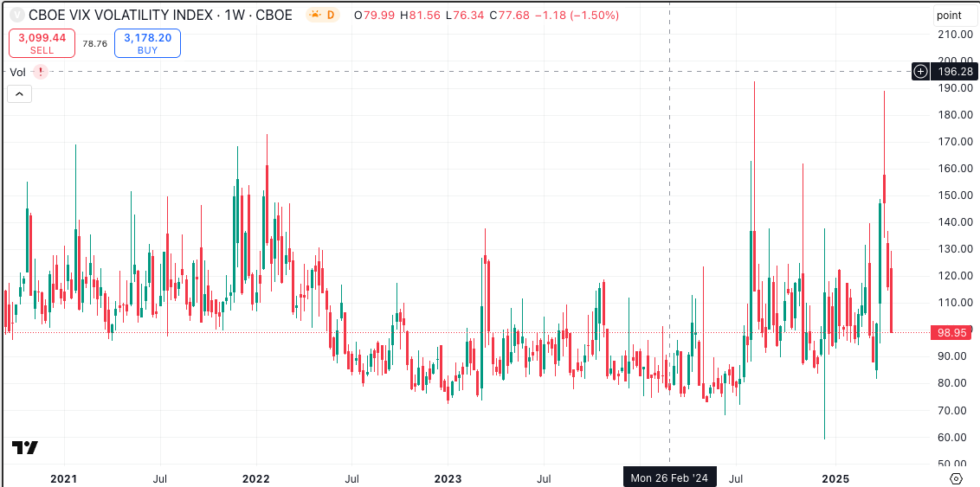Click the 196.28 crosshair price label

point(952,72)
